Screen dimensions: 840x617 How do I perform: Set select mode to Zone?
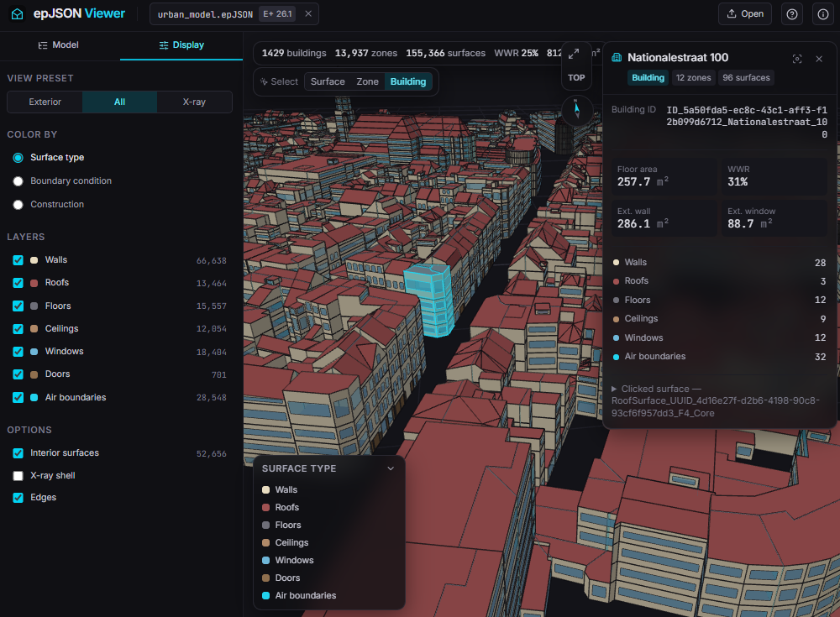(x=368, y=81)
